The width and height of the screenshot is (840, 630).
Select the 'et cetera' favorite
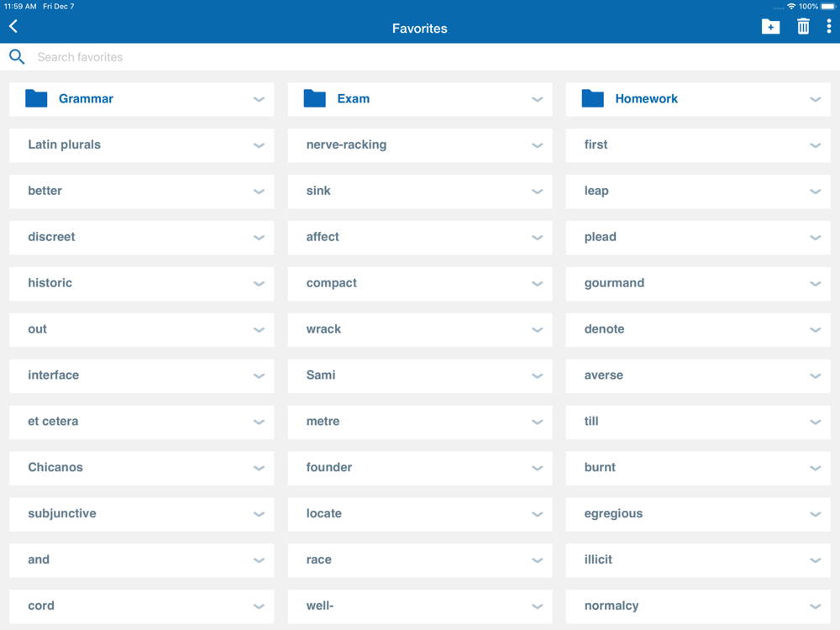[53, 421]
